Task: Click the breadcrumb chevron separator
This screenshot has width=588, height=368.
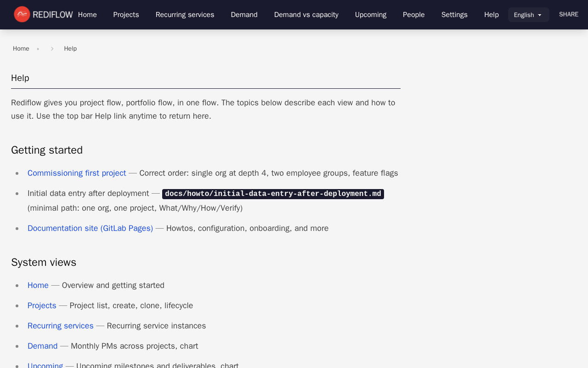Action: tap(52, 49)
